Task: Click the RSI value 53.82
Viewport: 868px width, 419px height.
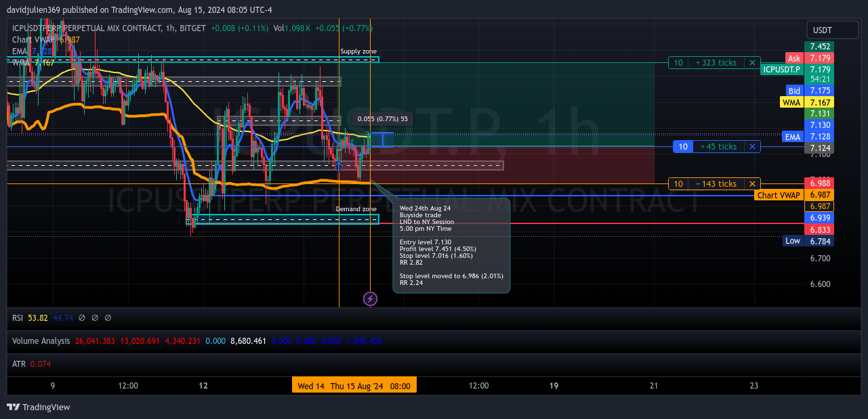Action: point(39,317)
